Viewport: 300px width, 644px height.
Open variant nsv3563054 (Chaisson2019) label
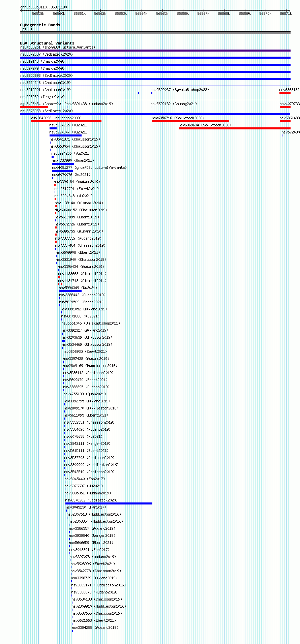coord(75,146)
